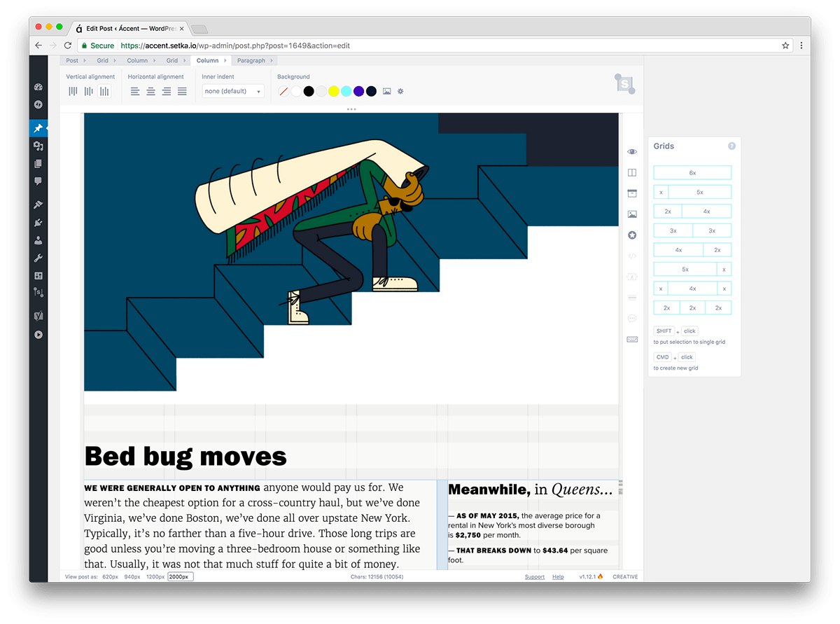The image size is (840, 624).
Task: Select the Post breadcrumb item
Action: click(x=72, y=61)
